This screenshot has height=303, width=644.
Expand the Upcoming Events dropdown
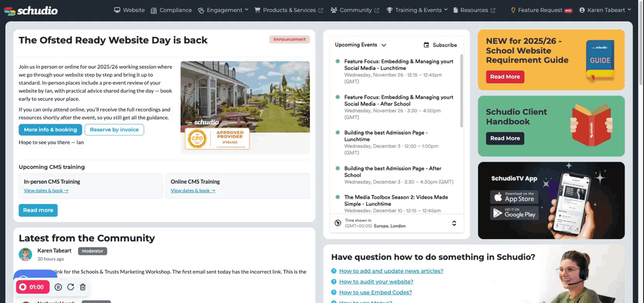[x=361, y=45]
